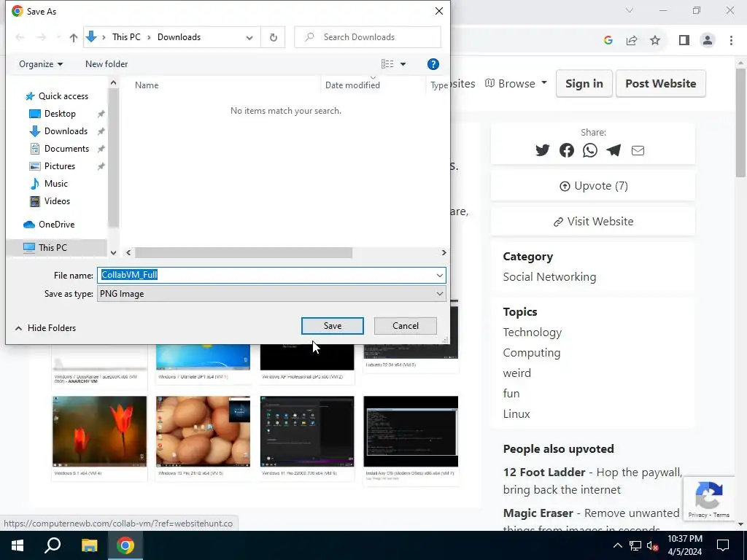Collapse folders with Hide Folders
Screen dimensions: 747x560
tap(45, 328)
